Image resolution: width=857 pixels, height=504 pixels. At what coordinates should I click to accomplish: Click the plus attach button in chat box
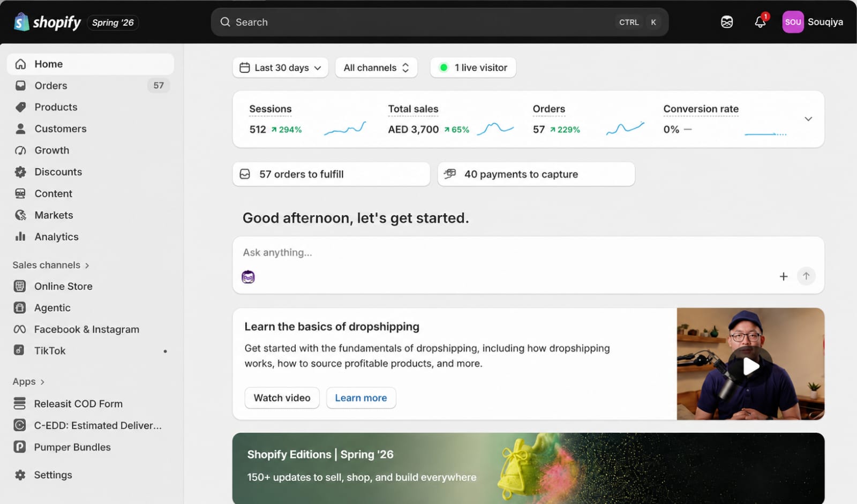click(x=784, y=276)
